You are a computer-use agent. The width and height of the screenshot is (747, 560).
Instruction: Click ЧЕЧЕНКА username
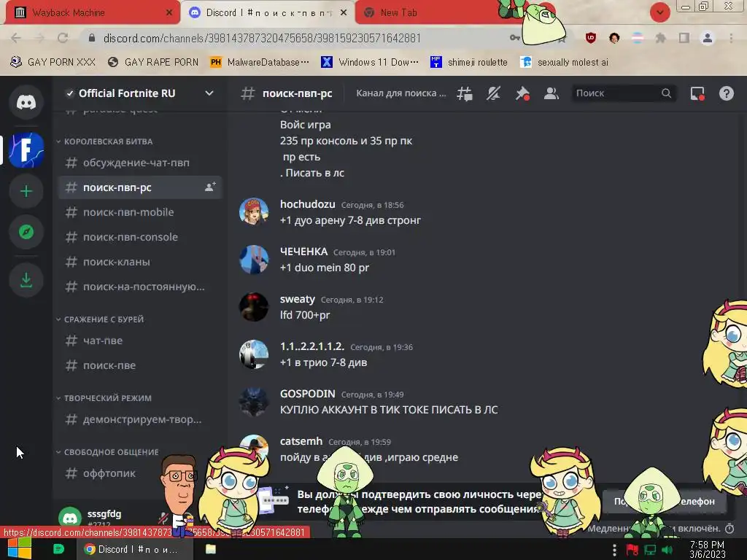[x=304, y=252]
